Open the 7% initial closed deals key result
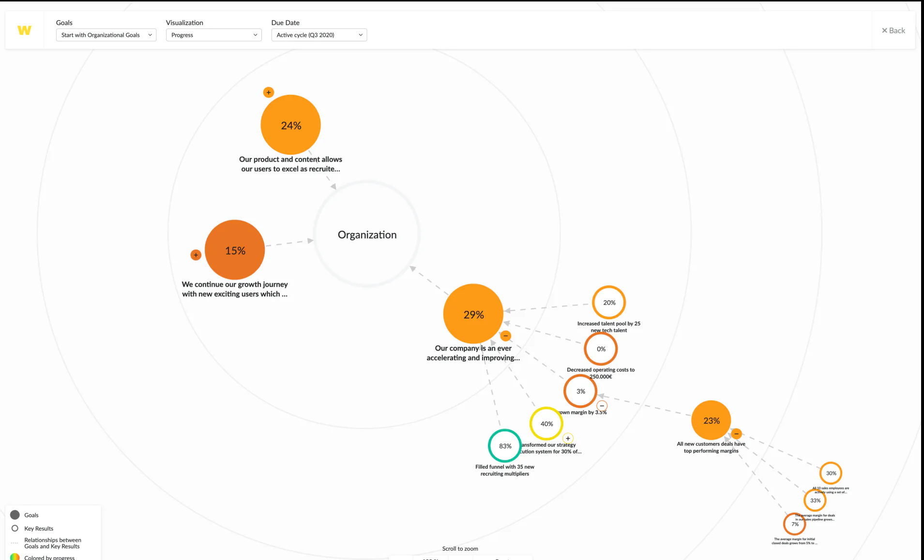The height and width of the screenshot is (560, 924). [795, 524]
